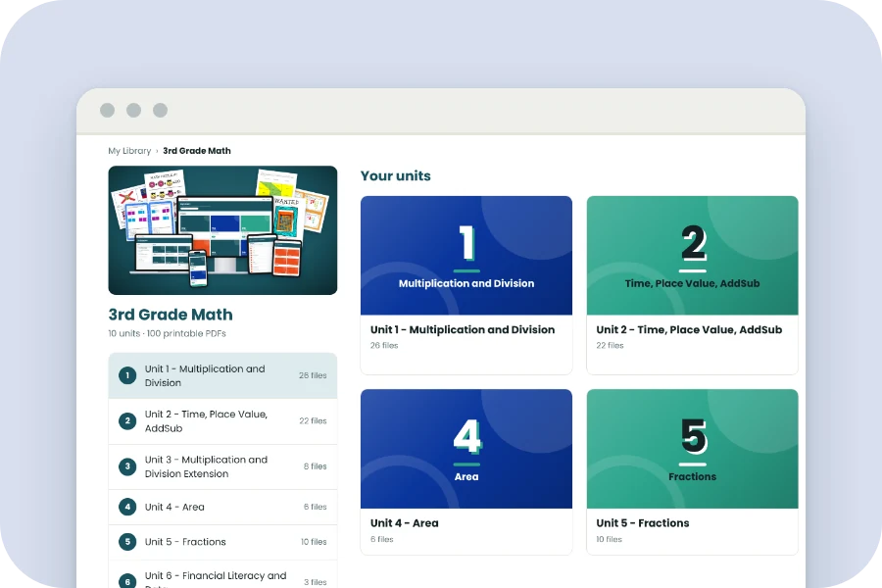Click card title Unit 1 - Multiplication and Division
This screenshot has width=882, height=588.
pyautogui.click(x=463, y=329)
